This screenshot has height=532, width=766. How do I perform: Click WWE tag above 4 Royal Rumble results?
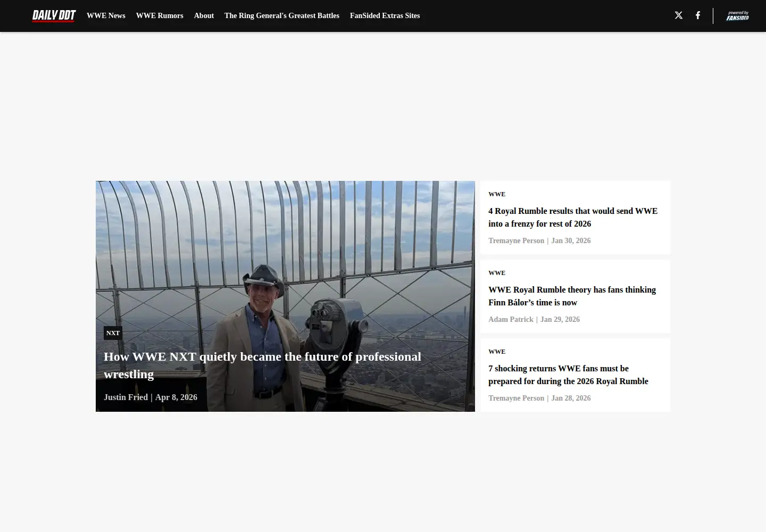(497, 194)
